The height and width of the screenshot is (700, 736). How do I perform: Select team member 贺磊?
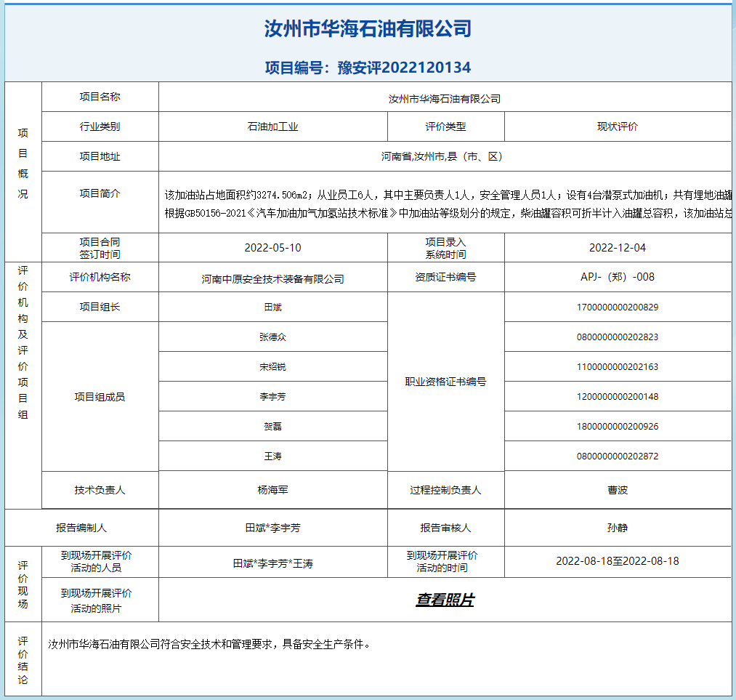[x=272, y=427]
